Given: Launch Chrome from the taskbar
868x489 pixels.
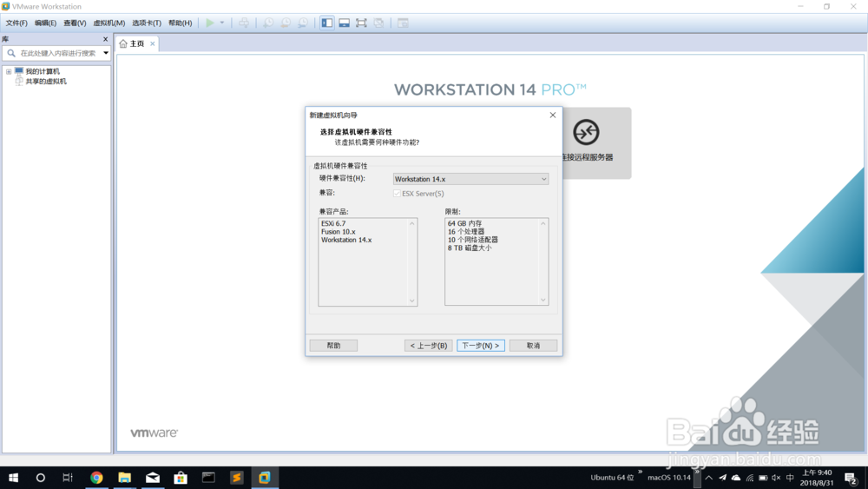Looking at the screenshot, I should (x=96, y=478).
